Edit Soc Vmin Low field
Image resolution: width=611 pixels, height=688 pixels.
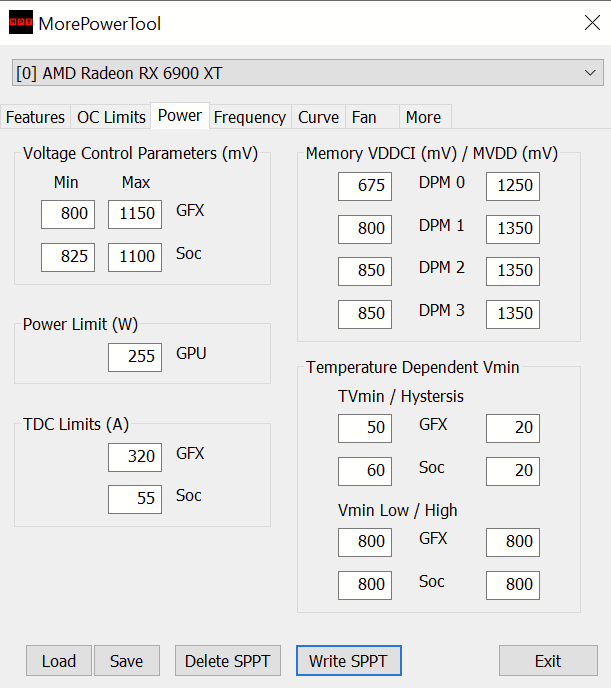pos(365,585)
